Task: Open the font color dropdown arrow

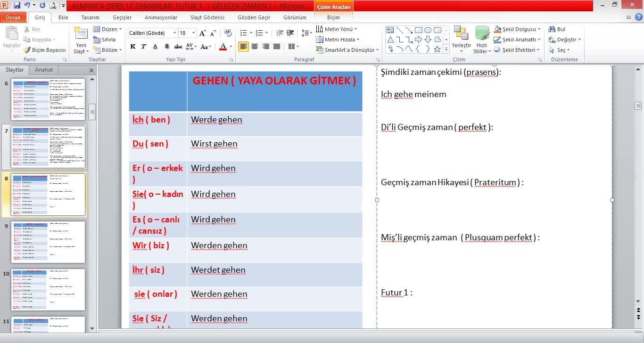Action: 230,47
